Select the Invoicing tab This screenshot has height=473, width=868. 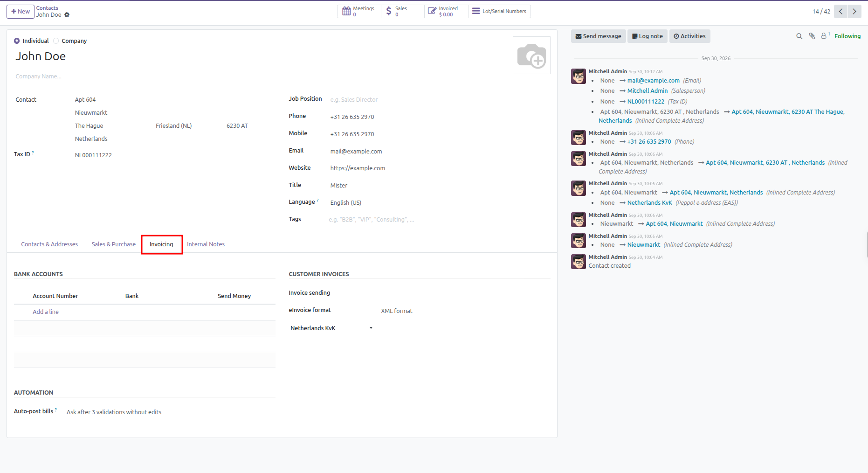161,244
